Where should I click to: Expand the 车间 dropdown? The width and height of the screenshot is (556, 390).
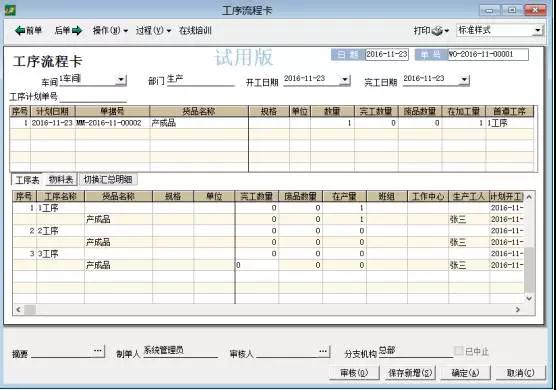[121, 79]
